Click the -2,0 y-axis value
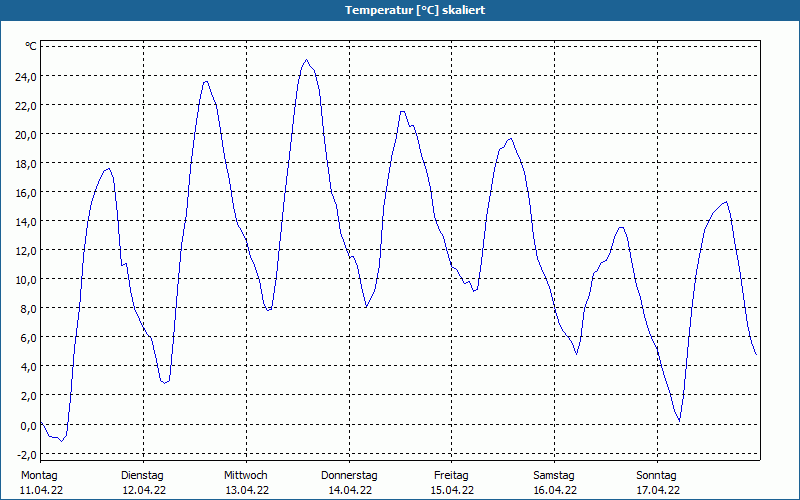 point(26,455)
